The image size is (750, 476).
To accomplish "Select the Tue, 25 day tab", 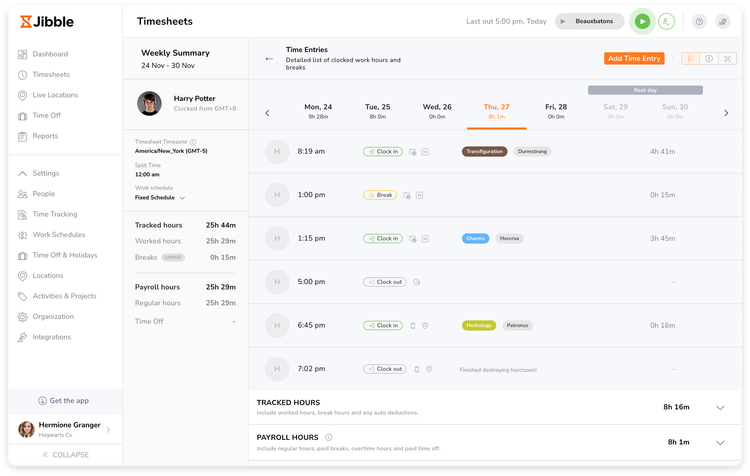I will click(x=377, y=111).
